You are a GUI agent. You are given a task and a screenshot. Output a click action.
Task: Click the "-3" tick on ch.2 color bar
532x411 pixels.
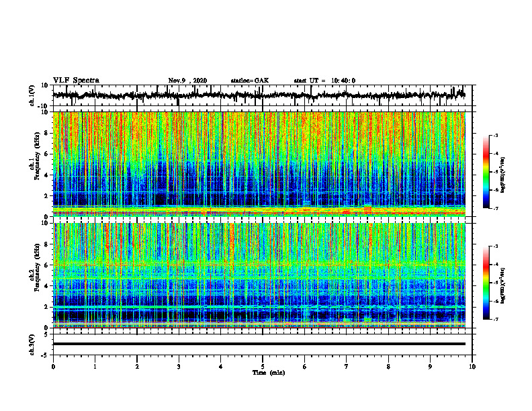coord(496,246)
